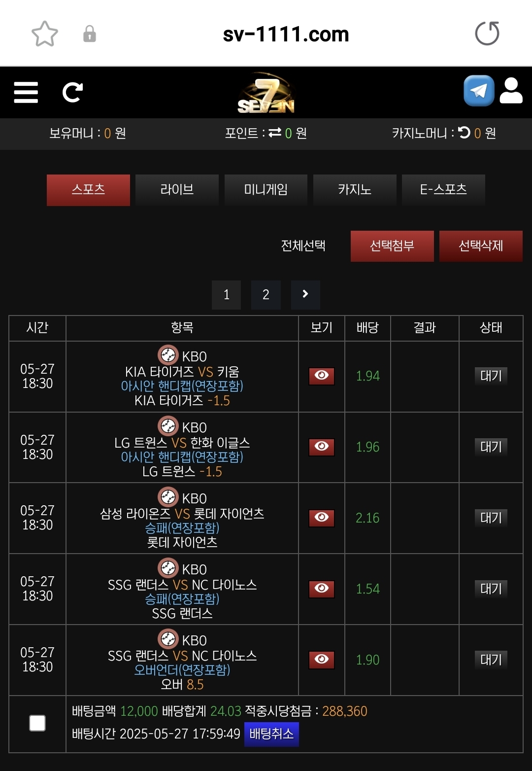Viewport: 532px width, 771px height.
Task: View details of KIA 타이거즈 bet
Action: tap(322, 376)
